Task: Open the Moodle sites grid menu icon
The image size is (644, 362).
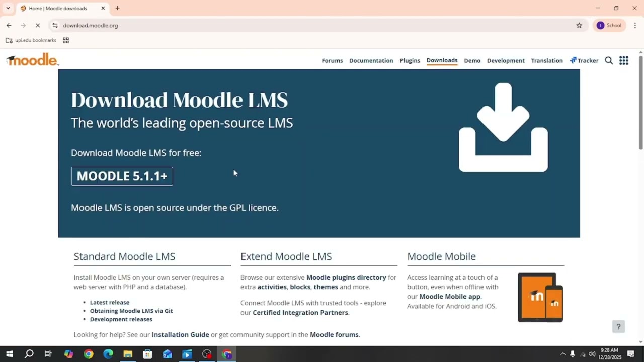Action: pyautogui.click(x=624, y=60)
